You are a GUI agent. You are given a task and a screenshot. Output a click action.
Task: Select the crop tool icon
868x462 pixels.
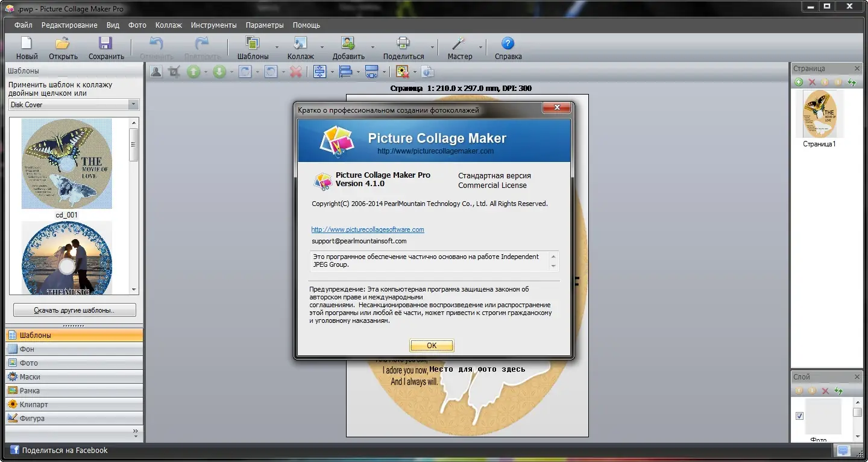pos(175,72)
